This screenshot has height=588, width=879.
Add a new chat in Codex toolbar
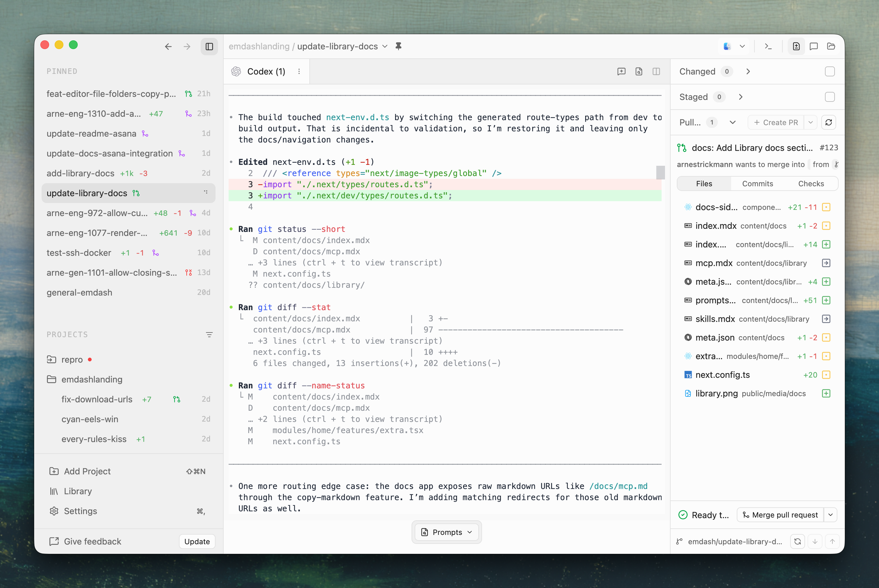pyautogui.click(x=621, y=71)
